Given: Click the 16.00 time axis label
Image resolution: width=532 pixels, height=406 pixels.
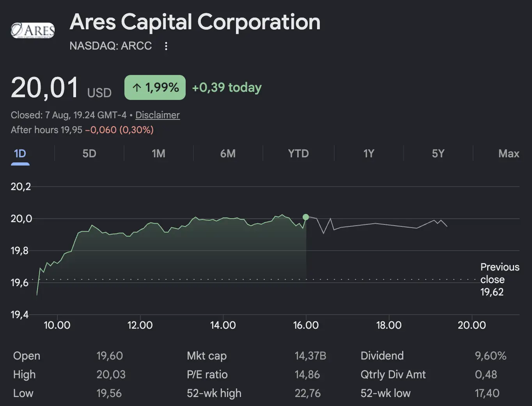Looking at the screenshot, I should pyautogui.click(x=306, y=325).
